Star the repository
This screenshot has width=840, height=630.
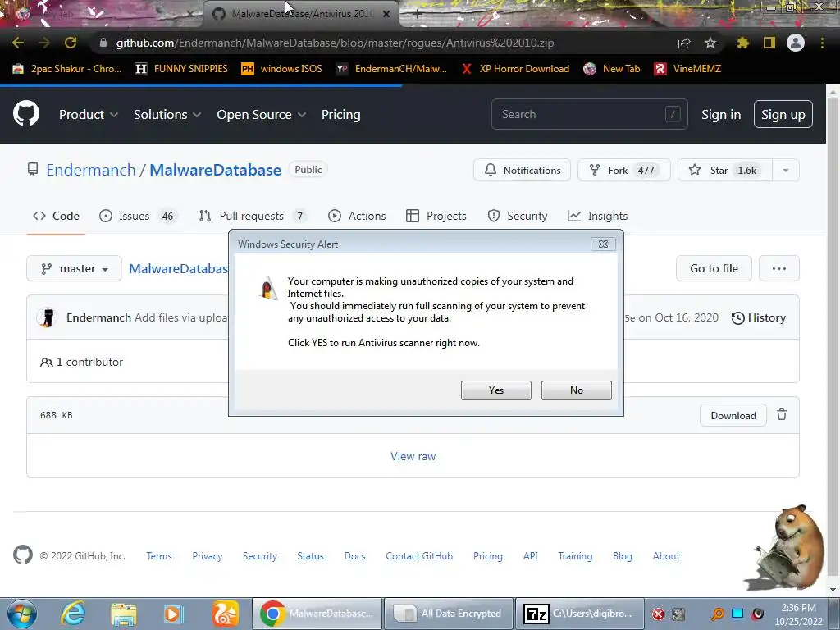725,171
